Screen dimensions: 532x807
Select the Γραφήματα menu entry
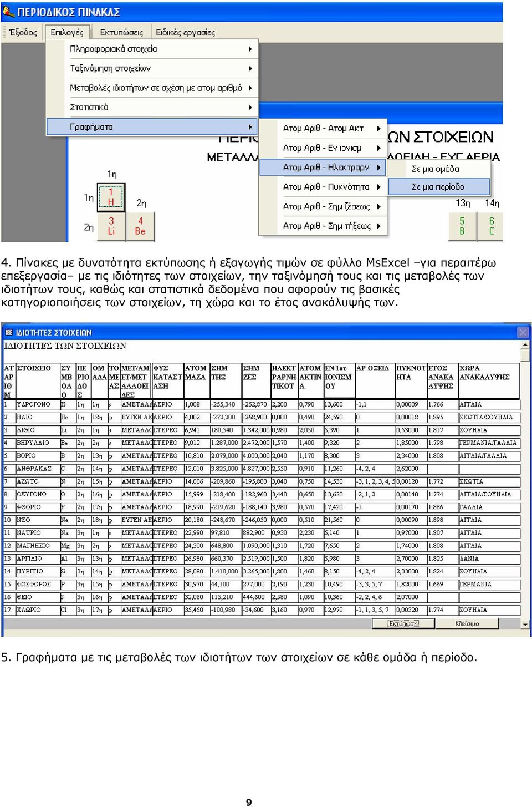pos(152,127)
